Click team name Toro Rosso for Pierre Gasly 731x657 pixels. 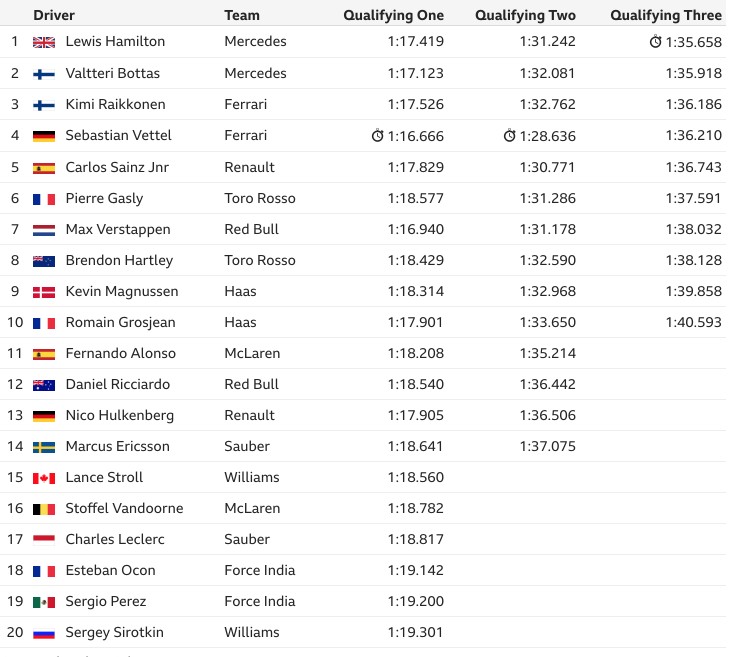tap(260, 198)
